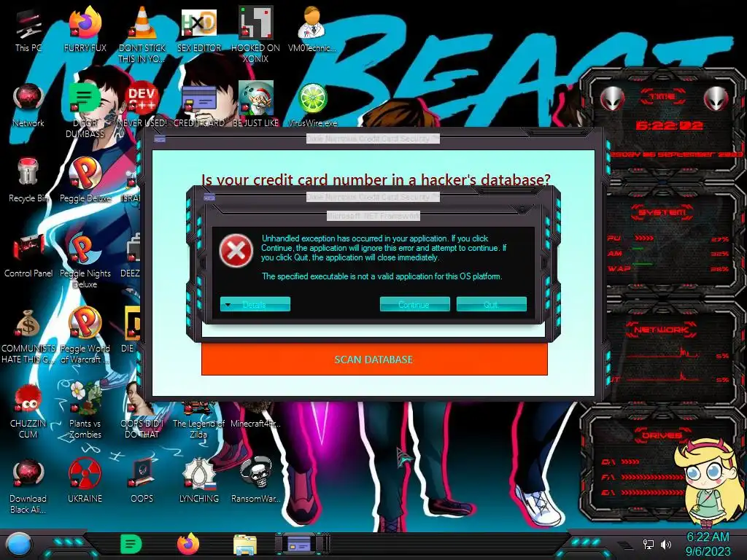Click the SYSTEM gadget header
This screenshot has width=747, height=560.
coord(662,212)
